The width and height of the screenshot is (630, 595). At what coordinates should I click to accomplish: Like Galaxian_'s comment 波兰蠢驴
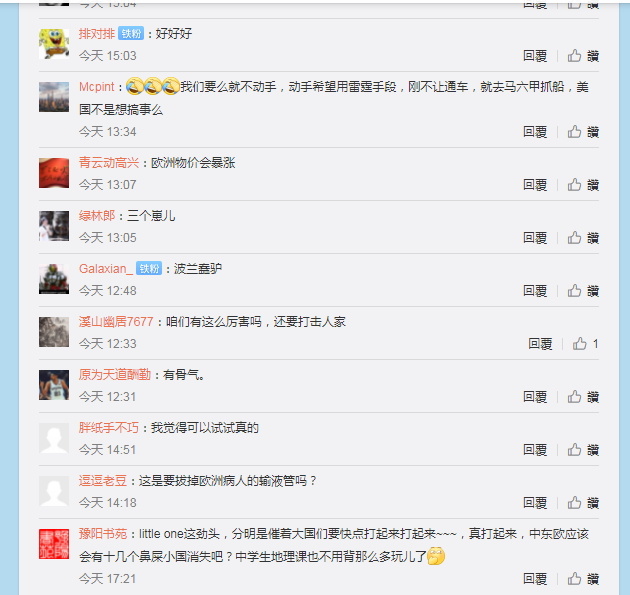pyautogui.click(x=583, y=291)
